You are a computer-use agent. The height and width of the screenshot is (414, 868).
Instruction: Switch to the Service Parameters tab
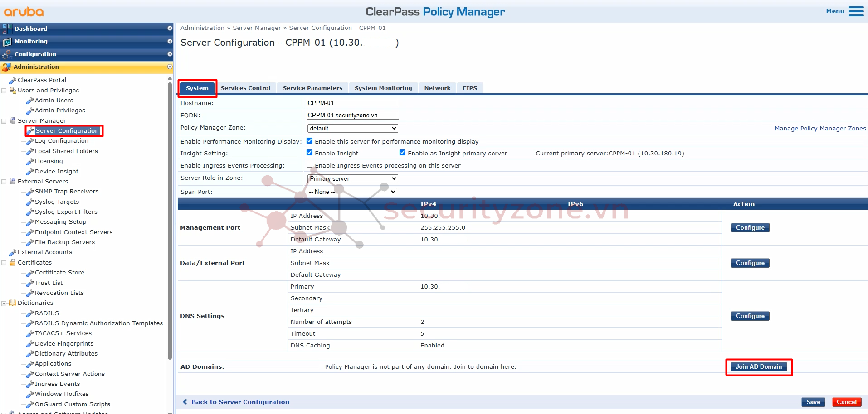pyautogui.click(x=312, y=88)
